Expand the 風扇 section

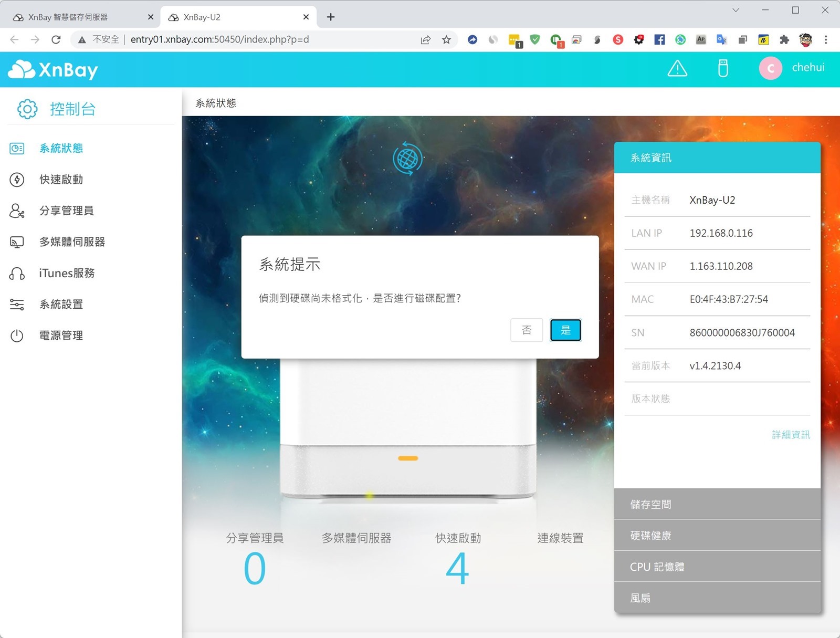(717, 598)
